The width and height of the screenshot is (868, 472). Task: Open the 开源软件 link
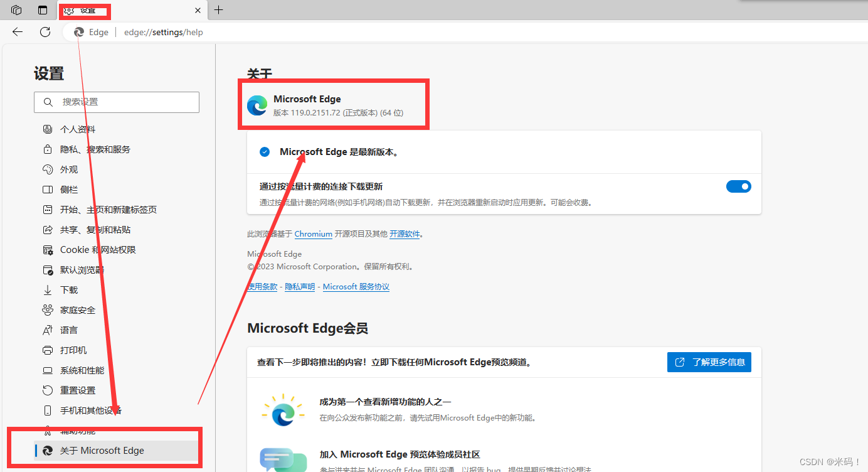click(405, 233)
